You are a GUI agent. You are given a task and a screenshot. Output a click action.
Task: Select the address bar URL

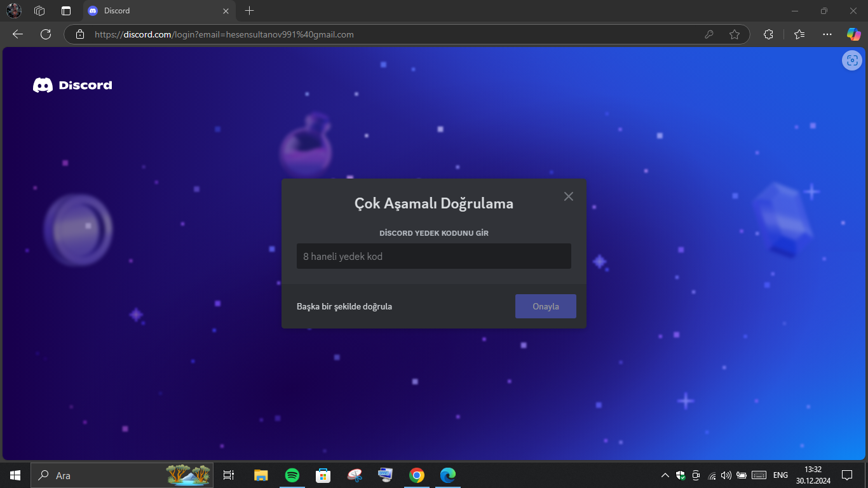(224, 34)
